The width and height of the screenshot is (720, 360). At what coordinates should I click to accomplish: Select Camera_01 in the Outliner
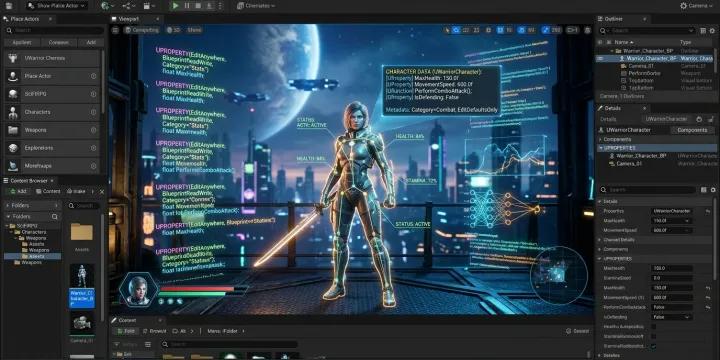(641, 66)
